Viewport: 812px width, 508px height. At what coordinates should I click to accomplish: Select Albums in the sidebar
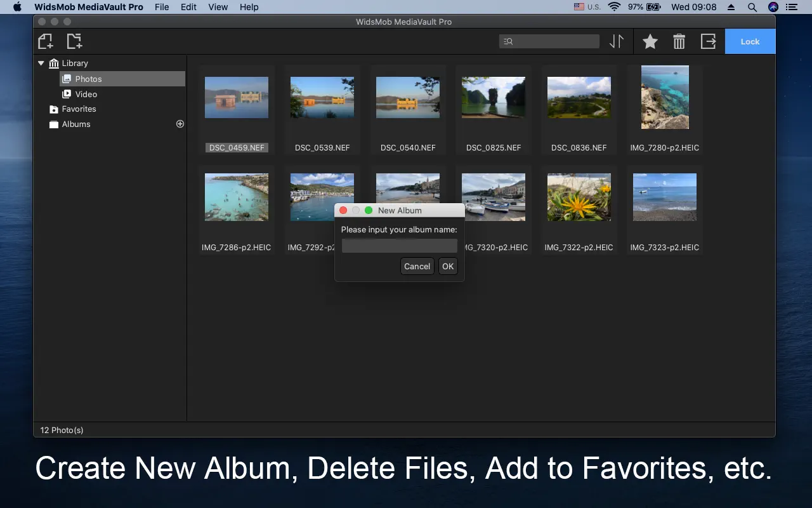(76, 124)
